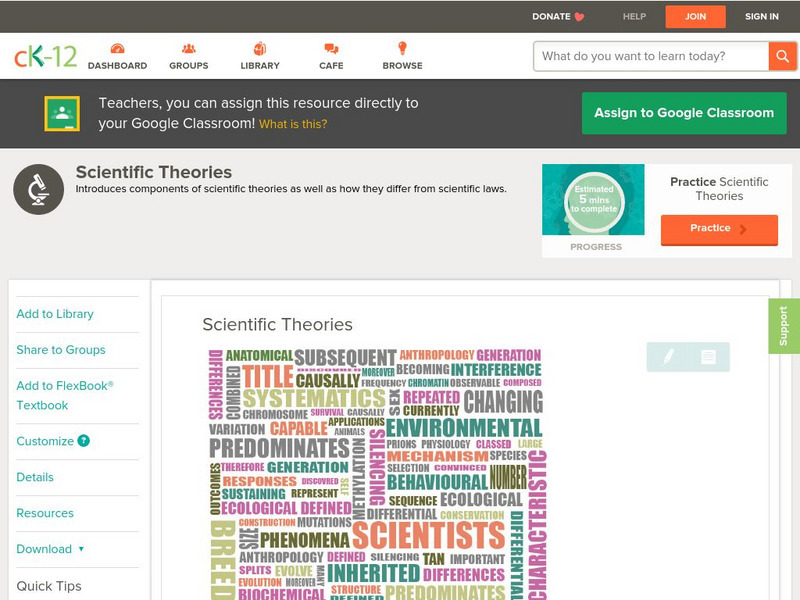
Task: Click the LIBRARY menu label
Action: (x=260, y=66)
